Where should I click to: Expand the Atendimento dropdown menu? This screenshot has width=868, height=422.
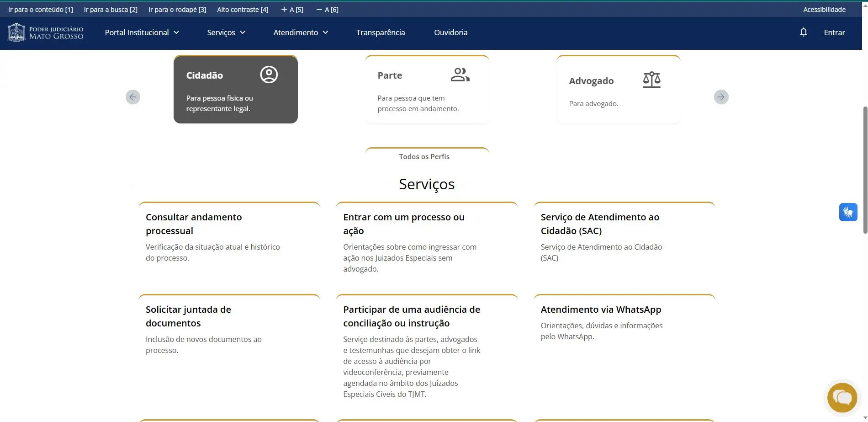301,32
